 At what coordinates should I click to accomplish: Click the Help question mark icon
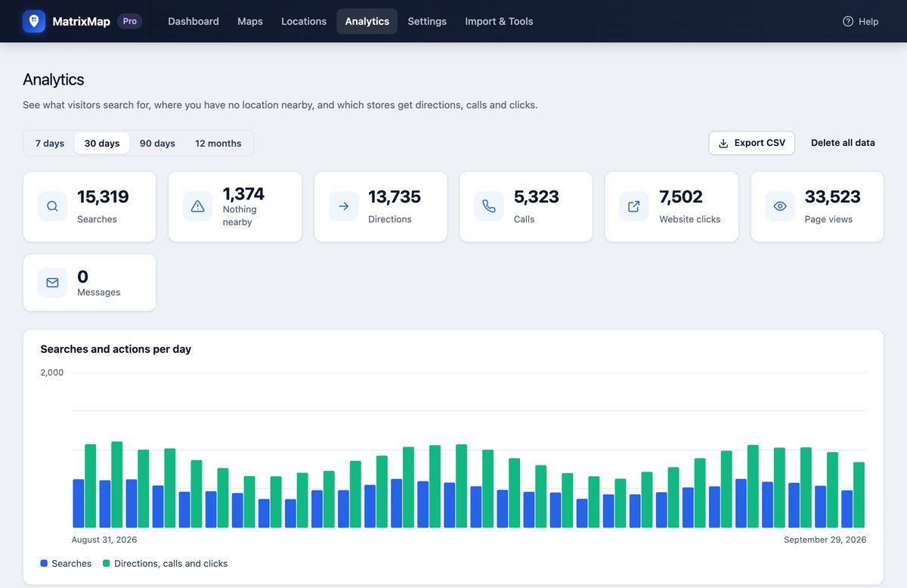pyautogui.click(x=848, y=21)
